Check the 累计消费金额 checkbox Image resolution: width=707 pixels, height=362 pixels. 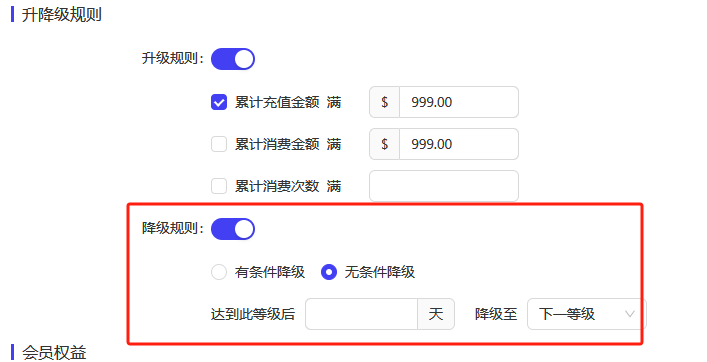(x=219, y=144)
